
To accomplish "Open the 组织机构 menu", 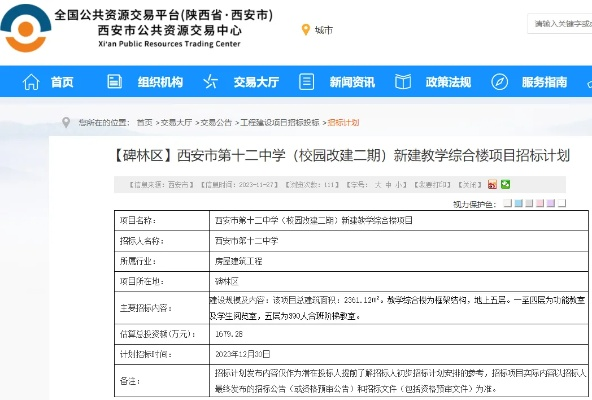I will pyautogui.click(x=160, y=82).
